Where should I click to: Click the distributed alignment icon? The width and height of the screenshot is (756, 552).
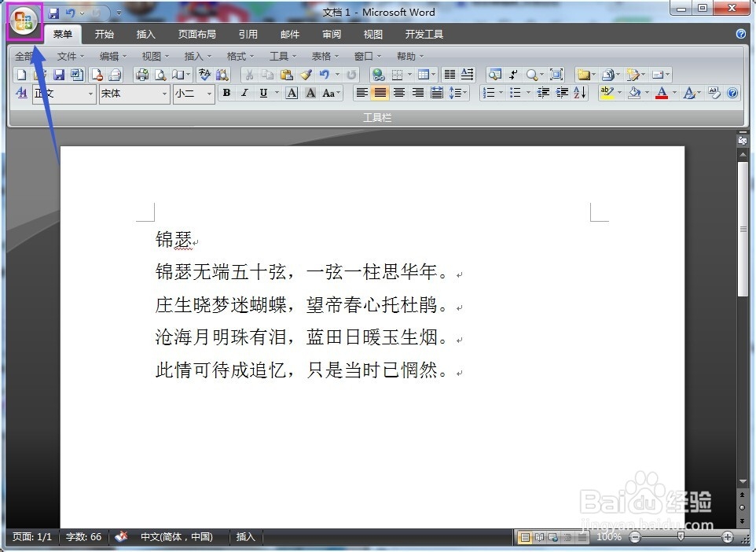(437, 93)
